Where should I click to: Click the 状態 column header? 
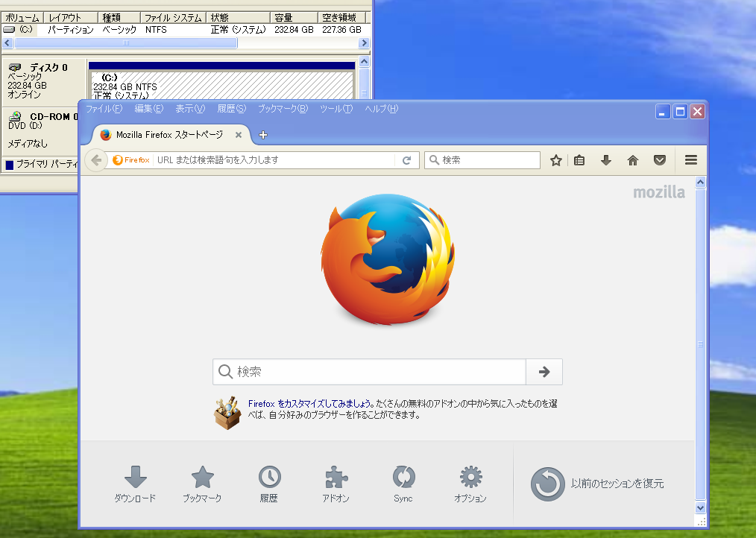pyautogui.click(x=238, y=18)
